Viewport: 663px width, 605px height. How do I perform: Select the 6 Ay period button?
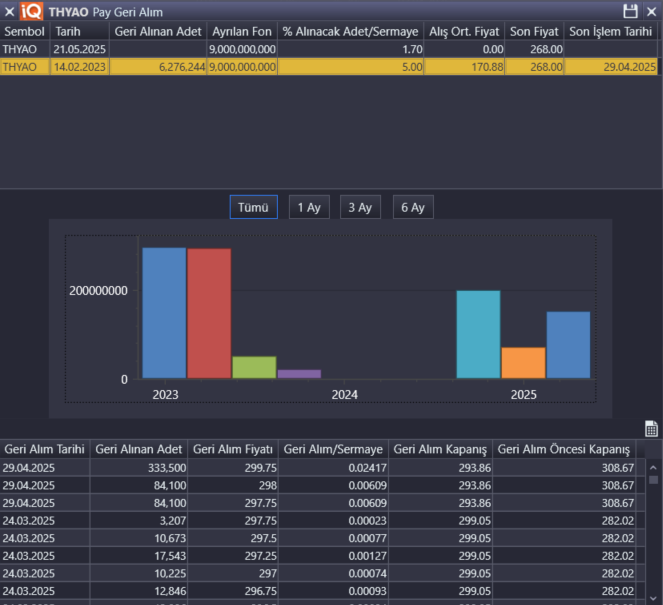tap(413, 207)
